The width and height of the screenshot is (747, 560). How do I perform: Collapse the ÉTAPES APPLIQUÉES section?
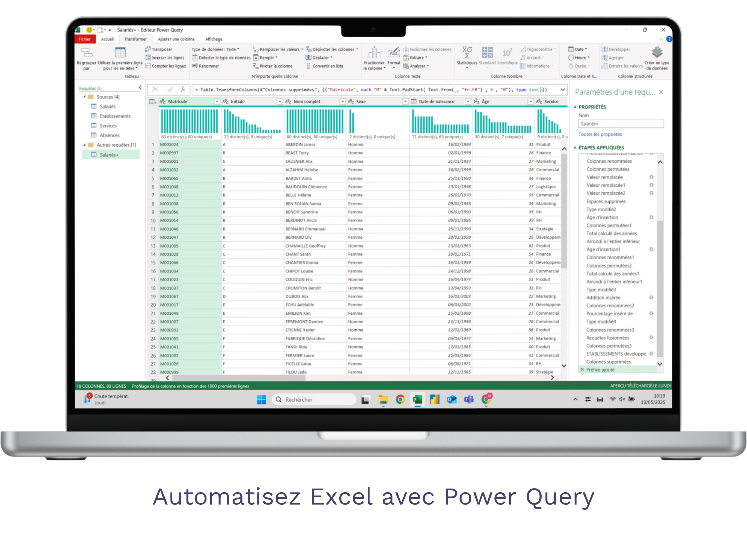tap(575, 147)
